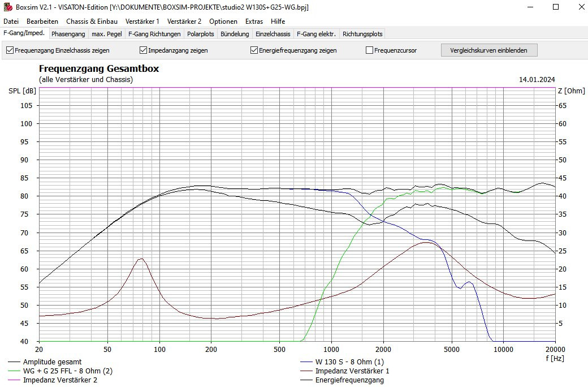
Task: Open the Chassis & Einbau menu
Action: [92, 21]
